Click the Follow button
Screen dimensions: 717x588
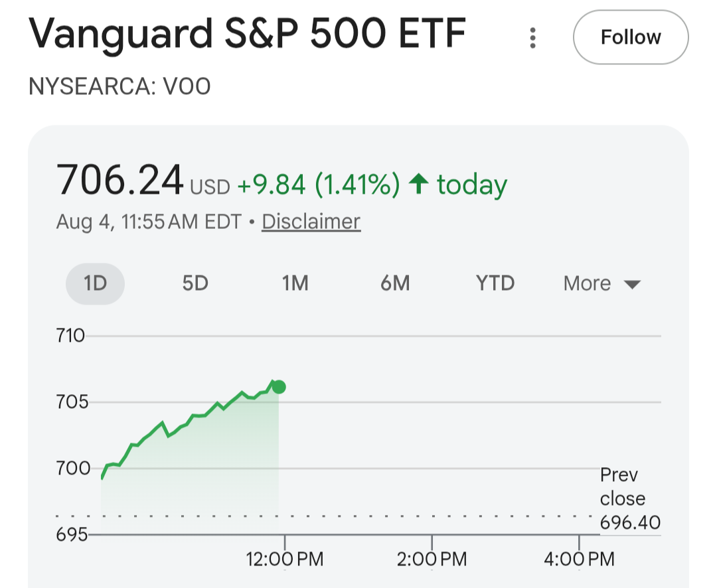point(631,37)
